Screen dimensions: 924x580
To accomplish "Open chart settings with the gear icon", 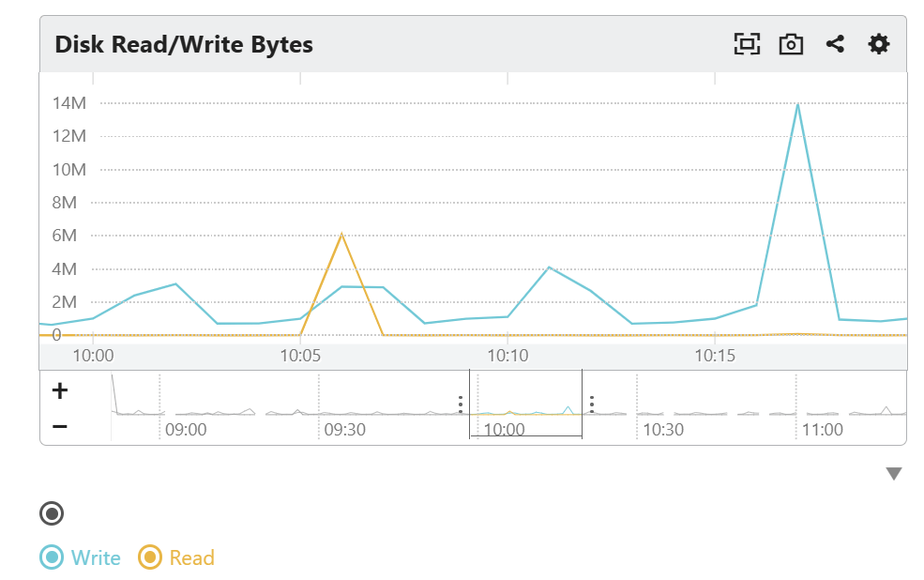I will [x=878, y=44].
